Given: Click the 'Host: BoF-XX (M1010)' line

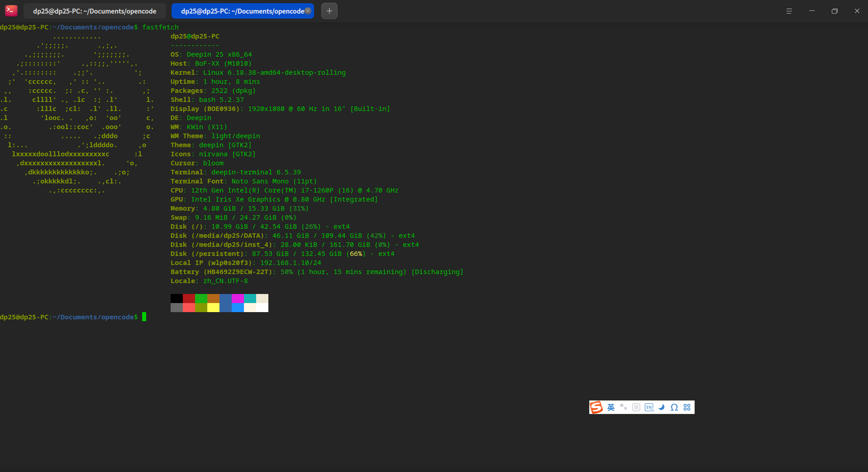Looking at the screenshot, I should coord(211,63).
